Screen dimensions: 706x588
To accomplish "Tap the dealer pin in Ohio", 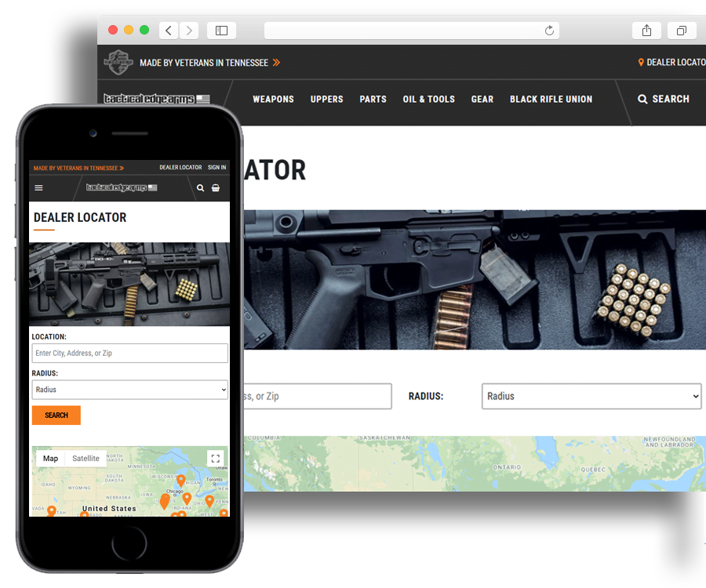I will (209, 501).
